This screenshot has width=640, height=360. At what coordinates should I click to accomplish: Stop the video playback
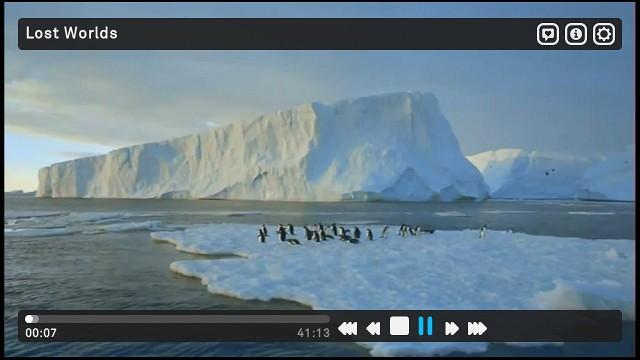(399, 326)
